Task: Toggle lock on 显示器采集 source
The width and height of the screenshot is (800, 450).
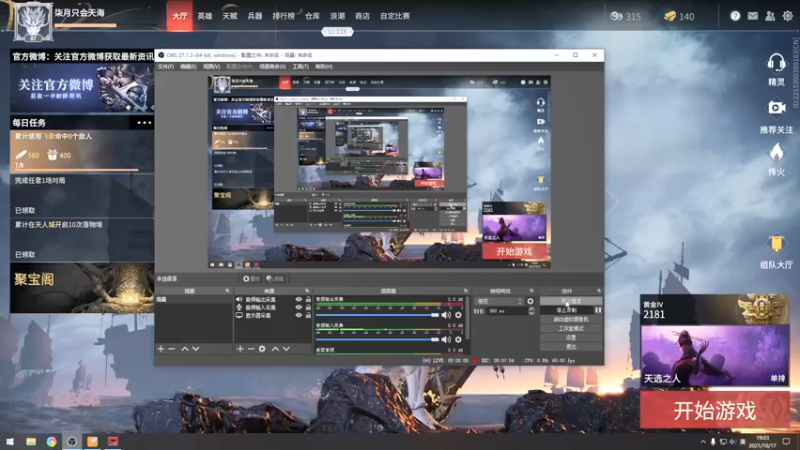Action: coord(308,315)
